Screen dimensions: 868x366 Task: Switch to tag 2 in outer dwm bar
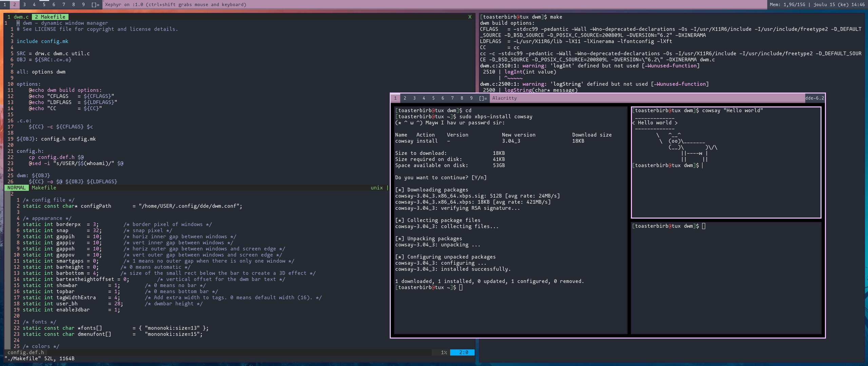15,4
